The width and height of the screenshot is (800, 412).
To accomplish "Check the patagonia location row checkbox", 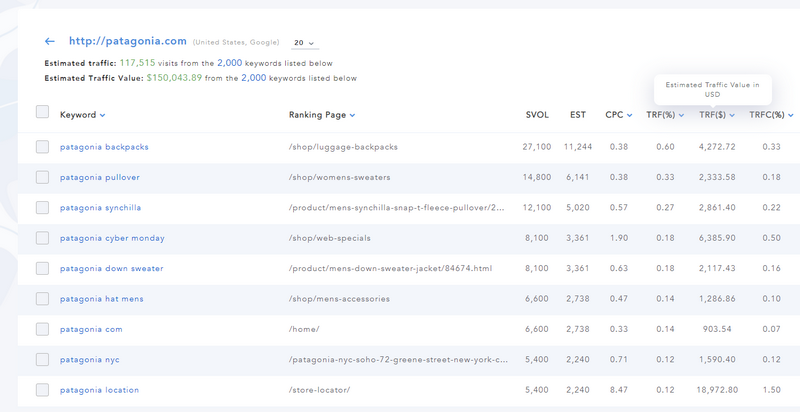I will [x=42, y=390].
